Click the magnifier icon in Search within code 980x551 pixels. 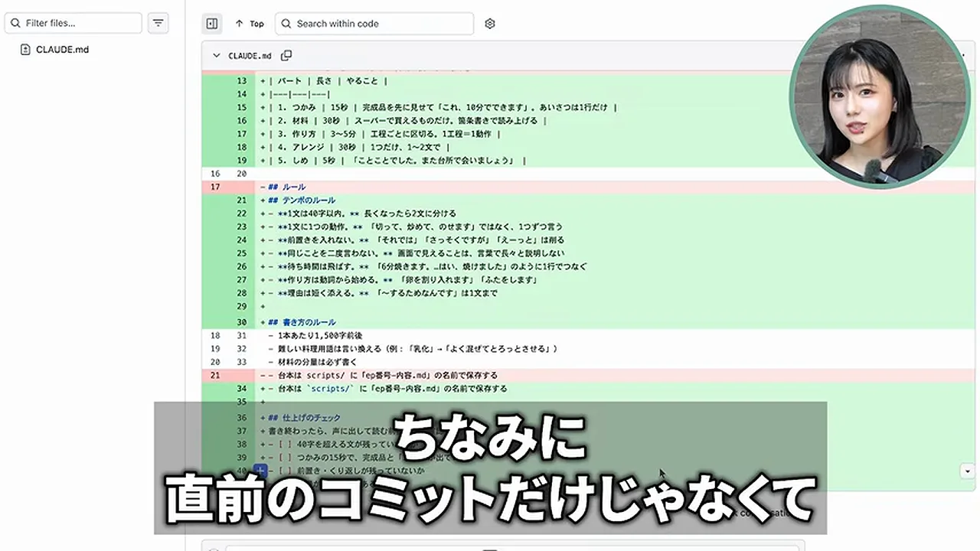(286, 24)
